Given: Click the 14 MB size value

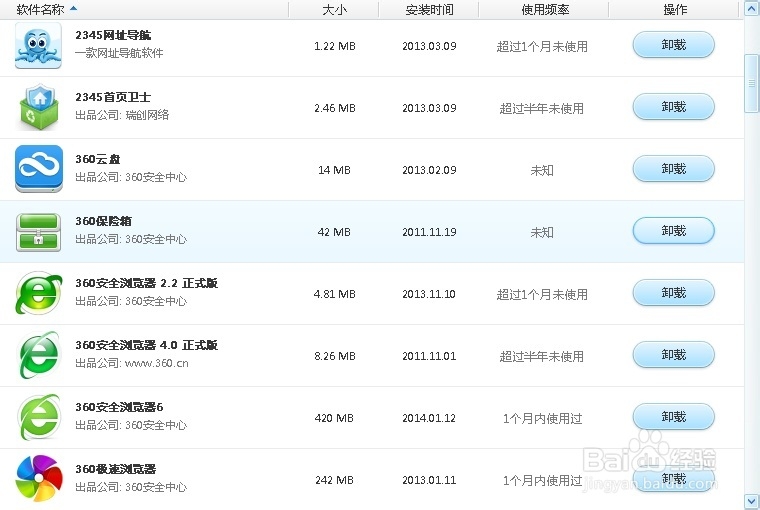Looking at the screenshot, I should [x=334, y=170].
